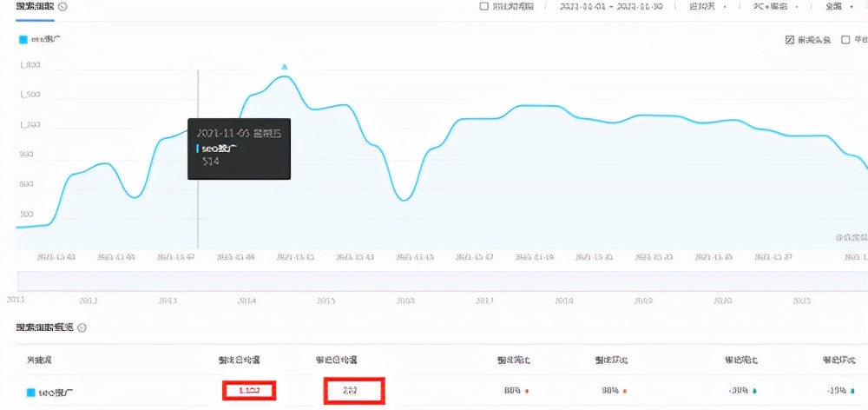Image resolution: width=868 pixels, height=410 pixels.
Task: Click the keyword column header
Action: [x=39, y=360]
